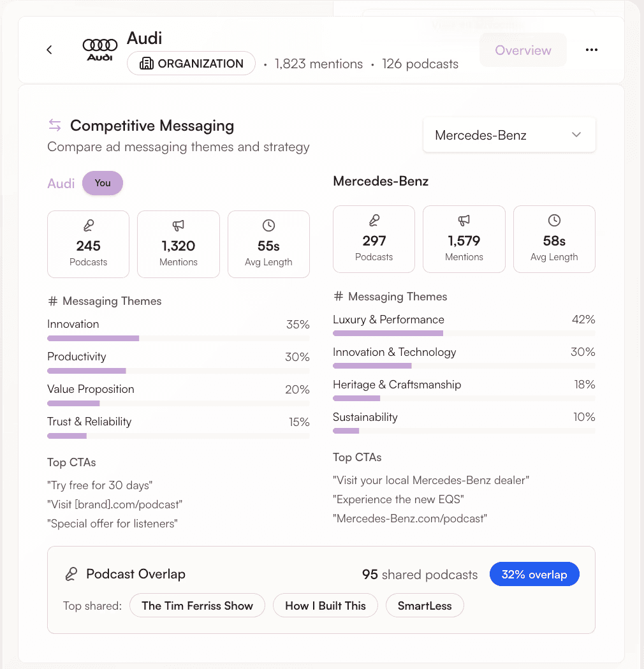This screenshot has width=644, height=669.
Task: Click the 1,579 Mentions stat card
Action: point(464,239)
